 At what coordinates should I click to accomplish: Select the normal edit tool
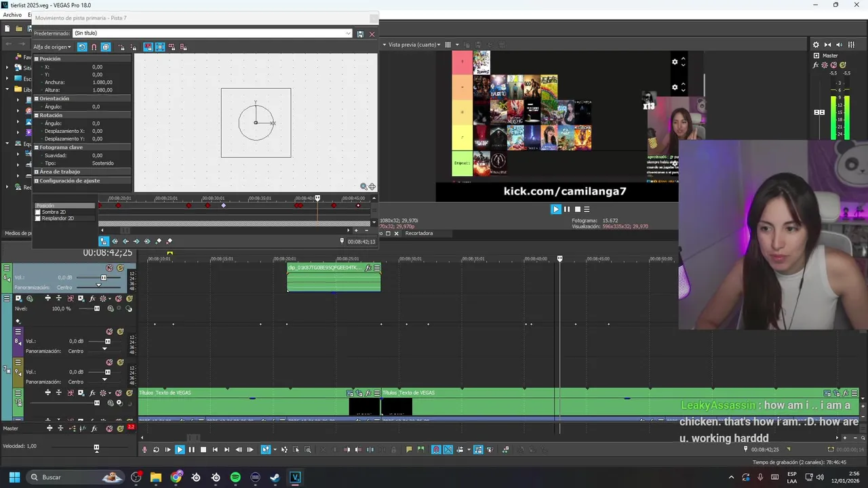266,449
